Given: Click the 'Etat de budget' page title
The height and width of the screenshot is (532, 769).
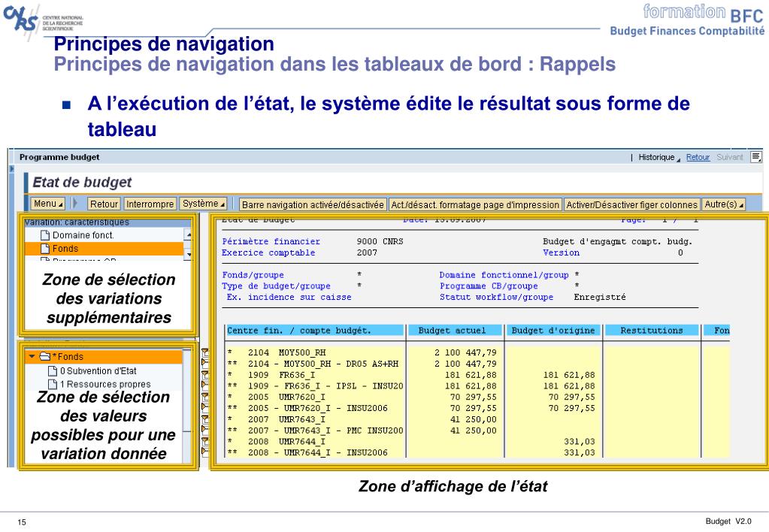Looking at the screenshot, I should coord(82,183).
